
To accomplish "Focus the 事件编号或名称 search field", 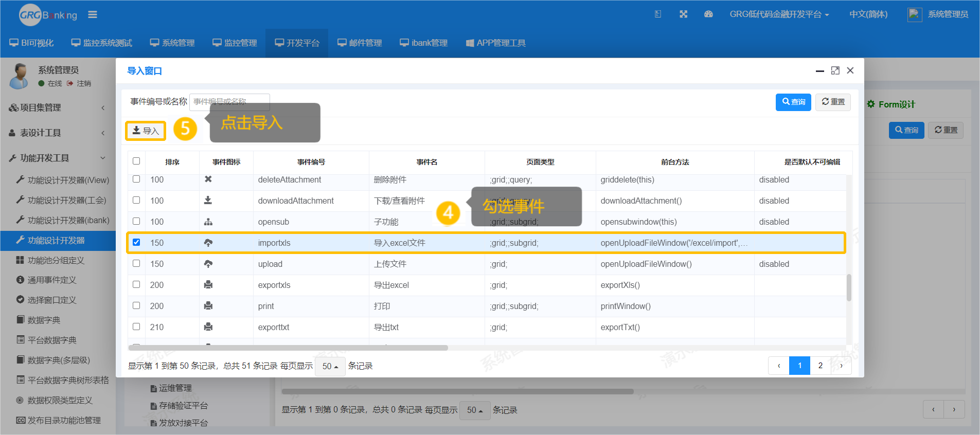I will point(229,102).
